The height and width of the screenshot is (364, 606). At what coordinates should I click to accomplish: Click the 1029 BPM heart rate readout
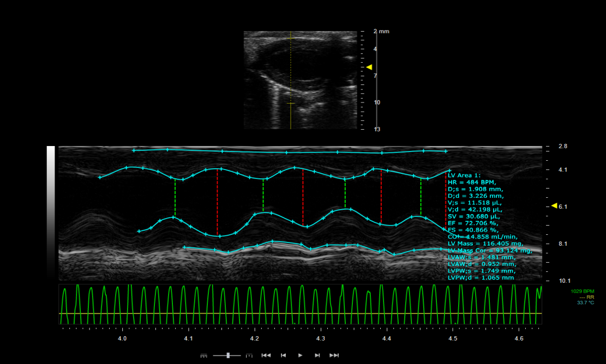[x=583, y=292]
